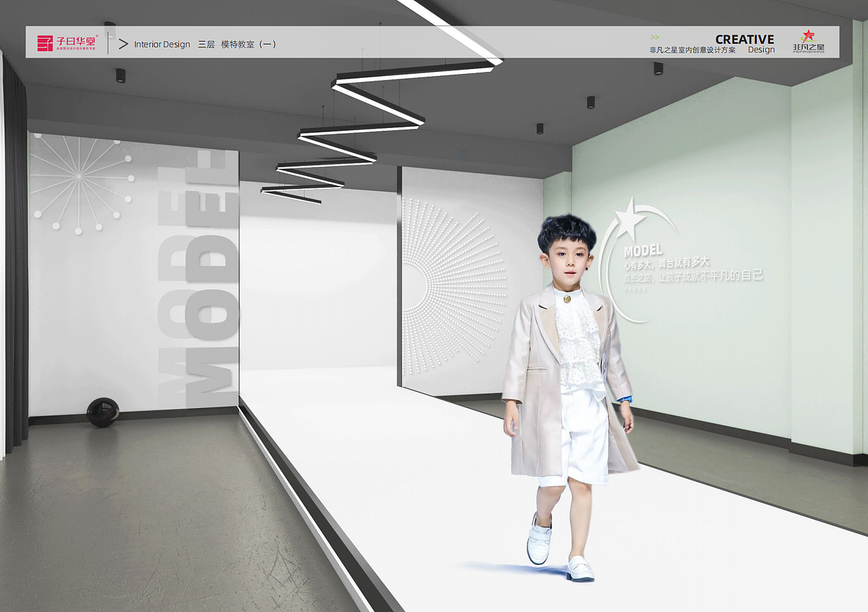Click the 非凡之星 star logo
The image size is (868, 612).
click(808, 42)
